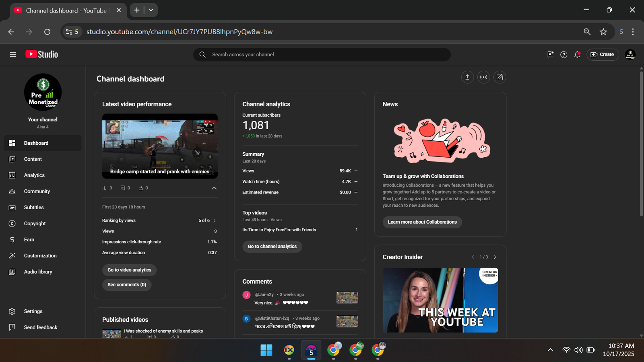
Task: Go to next Creator Insider card
Action: [495, 257]
